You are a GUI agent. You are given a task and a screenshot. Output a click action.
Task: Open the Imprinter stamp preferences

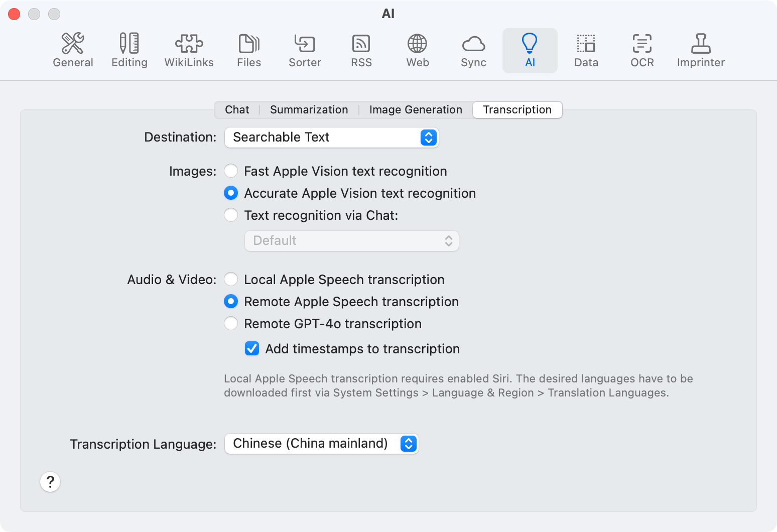click(x=701, y=50)
